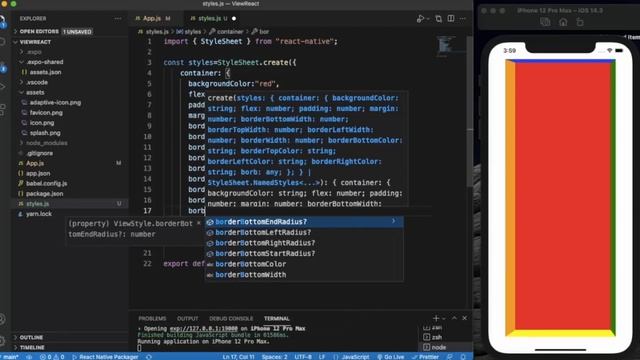Click errors and warnings count in status bar
Screen dimensions: 640x360
coord(52,357)
